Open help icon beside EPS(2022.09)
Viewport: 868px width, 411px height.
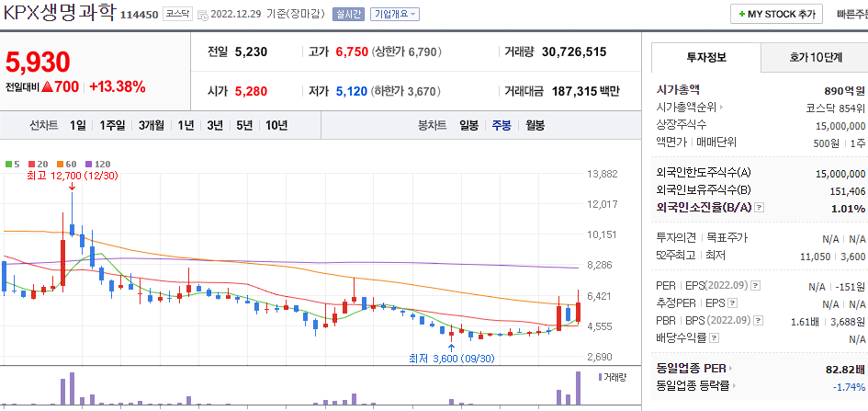[756, 286]
